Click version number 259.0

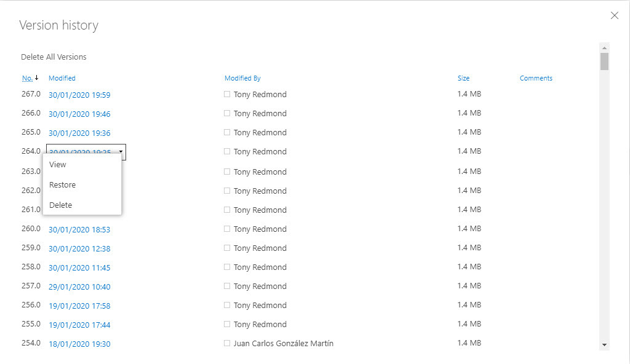click(x=31, y=248)
